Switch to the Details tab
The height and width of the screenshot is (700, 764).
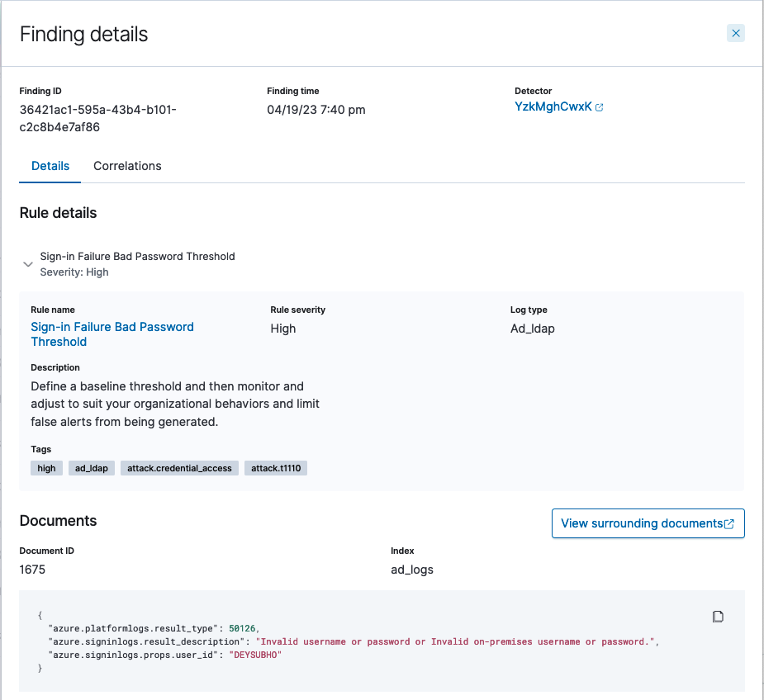click(50, 166)
